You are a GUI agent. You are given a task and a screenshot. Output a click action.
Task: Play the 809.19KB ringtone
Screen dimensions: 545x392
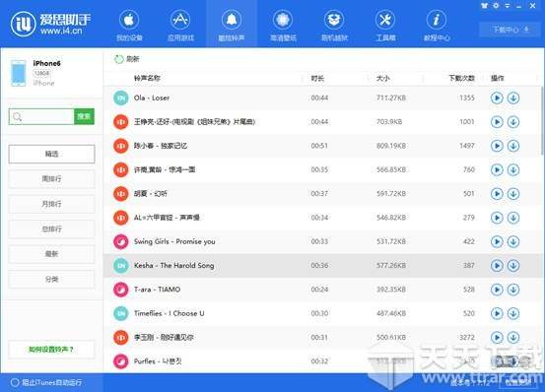pyautogui.click(x=497, y=146)
